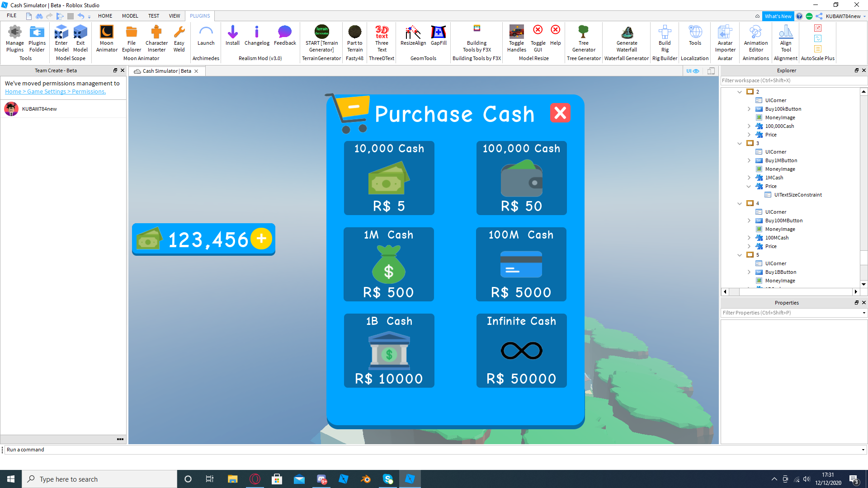
Task: Start the Terrain Generator plugin
Action: (321, 39)
